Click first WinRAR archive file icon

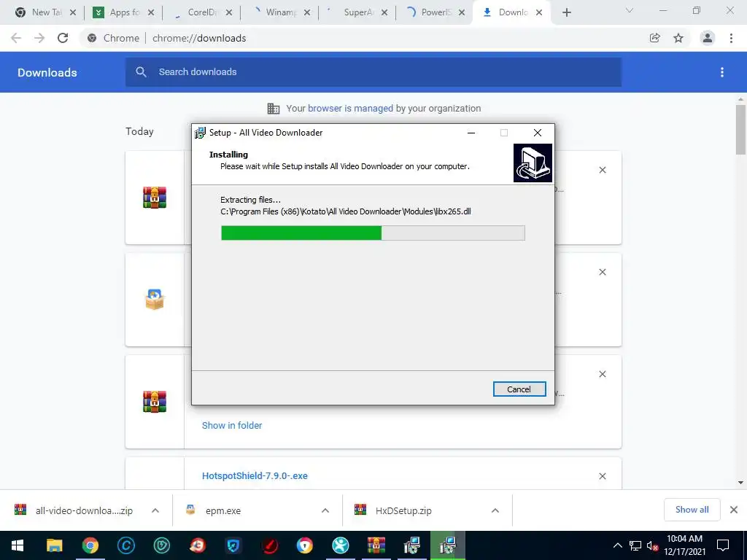pyautogui.click(x=155, y=198)
